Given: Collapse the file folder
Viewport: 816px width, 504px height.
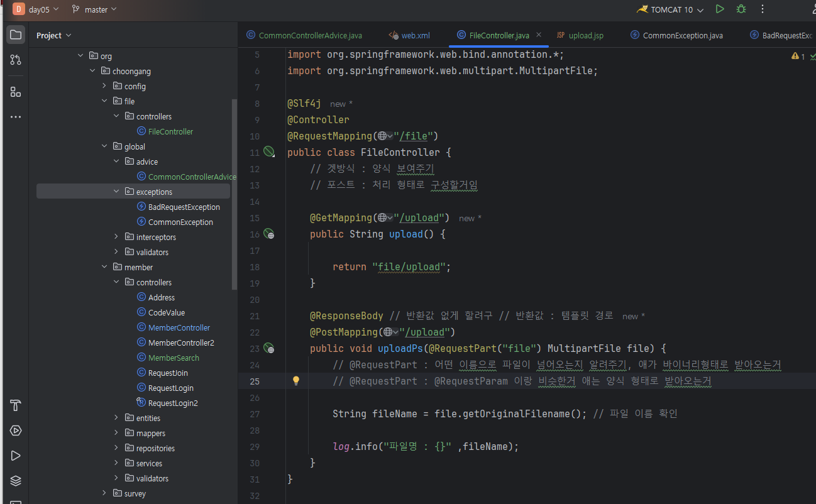Looking at the screenshot, I should point(104,101).
